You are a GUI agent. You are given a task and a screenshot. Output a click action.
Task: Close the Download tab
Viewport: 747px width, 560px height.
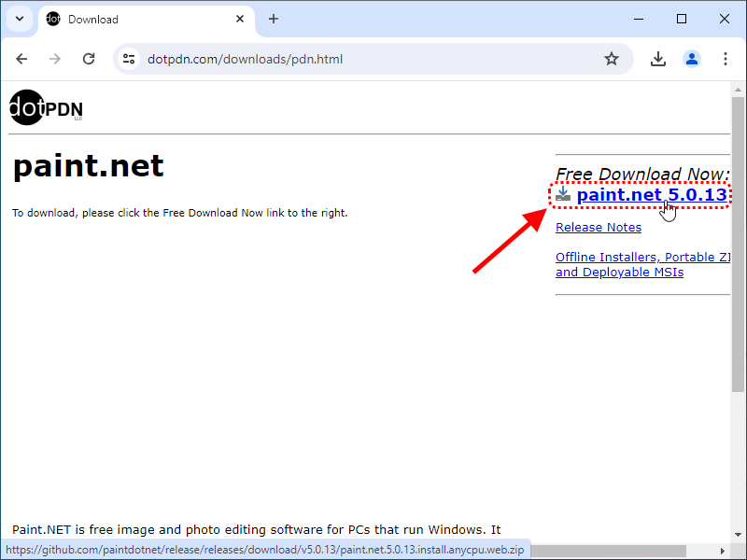coord(240,19)
